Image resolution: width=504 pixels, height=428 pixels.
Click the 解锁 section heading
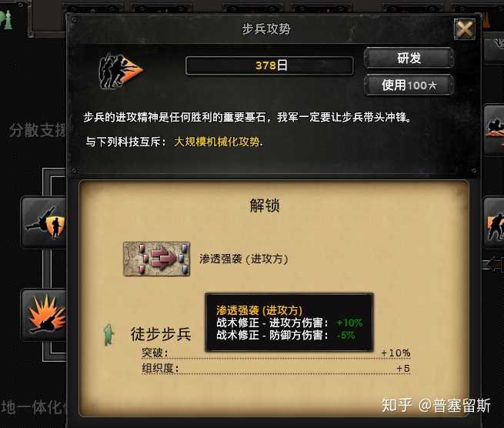(265, 206)
